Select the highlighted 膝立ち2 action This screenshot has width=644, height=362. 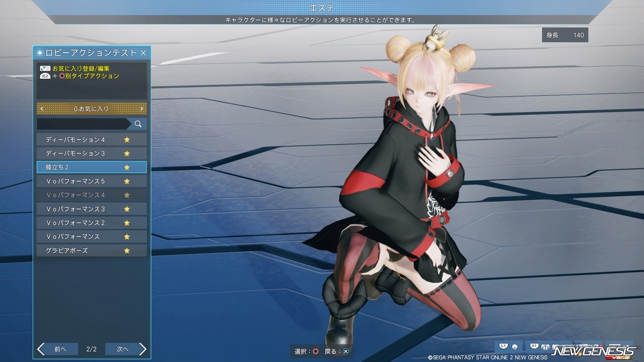click(92, 167)
